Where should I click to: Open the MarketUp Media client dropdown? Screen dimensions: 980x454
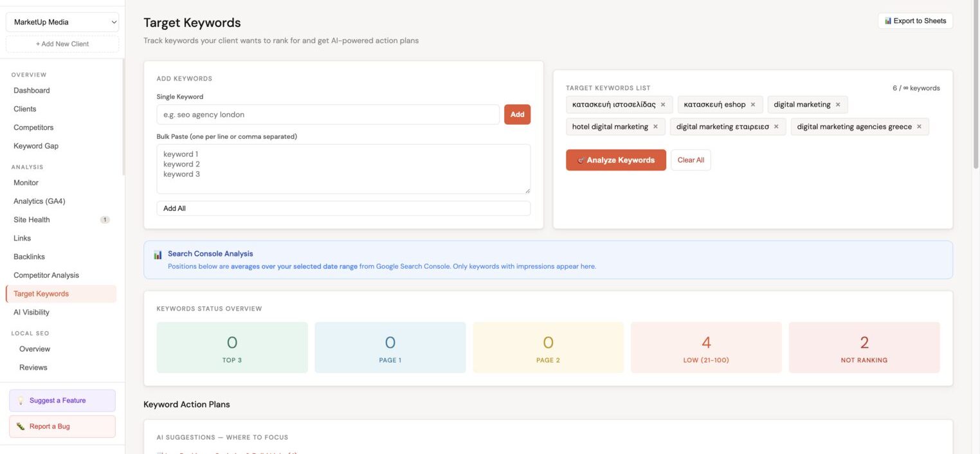62,22
